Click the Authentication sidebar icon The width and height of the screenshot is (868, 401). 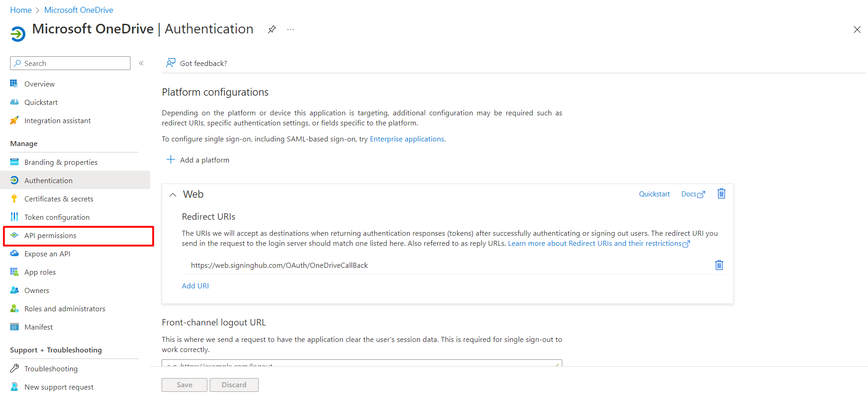15,180
